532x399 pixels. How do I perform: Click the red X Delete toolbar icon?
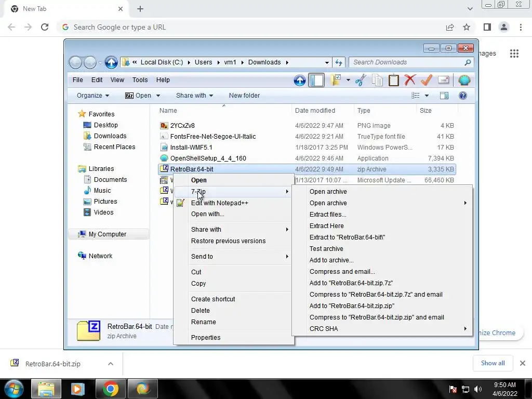(410, 81)
